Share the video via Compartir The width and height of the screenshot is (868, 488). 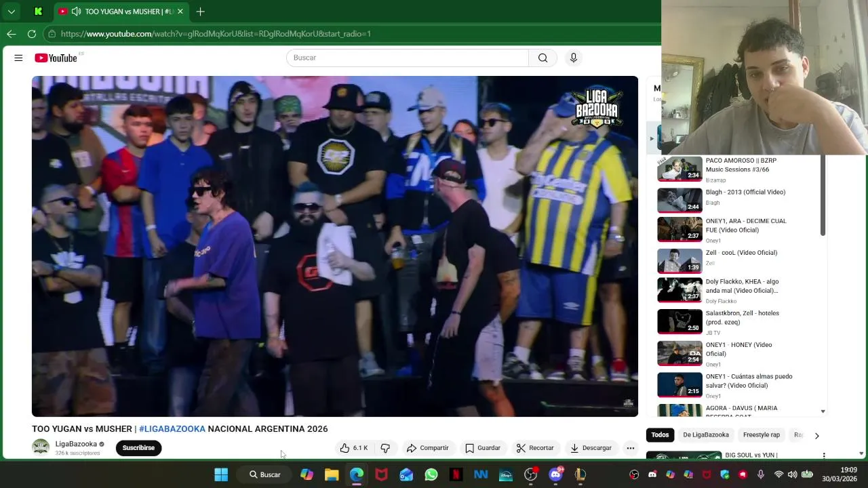point(427,448)
